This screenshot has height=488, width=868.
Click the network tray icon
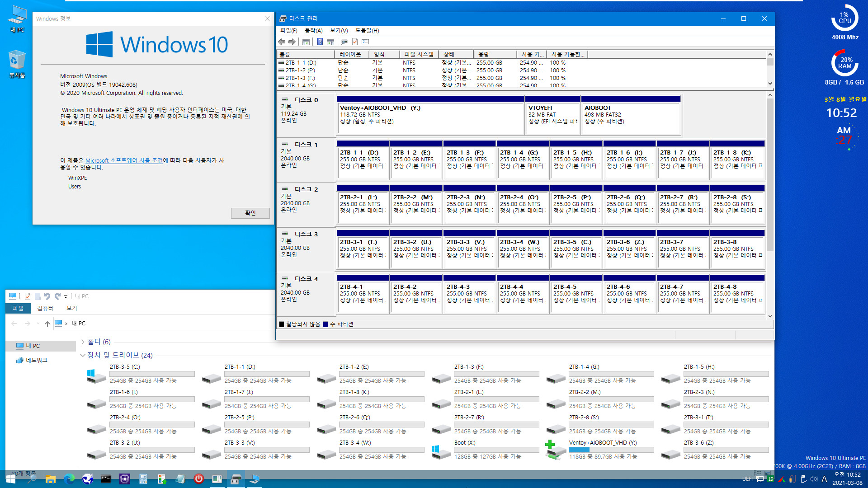click(x=760, y=479)
